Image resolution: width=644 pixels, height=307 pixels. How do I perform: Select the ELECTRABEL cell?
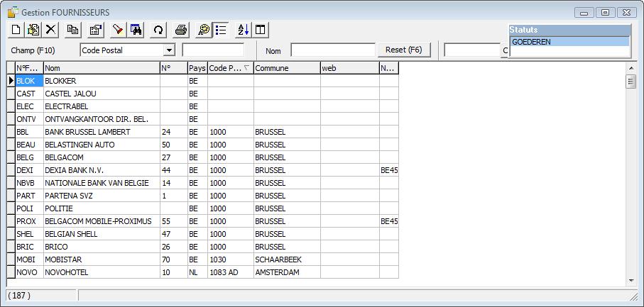point(102,106)
